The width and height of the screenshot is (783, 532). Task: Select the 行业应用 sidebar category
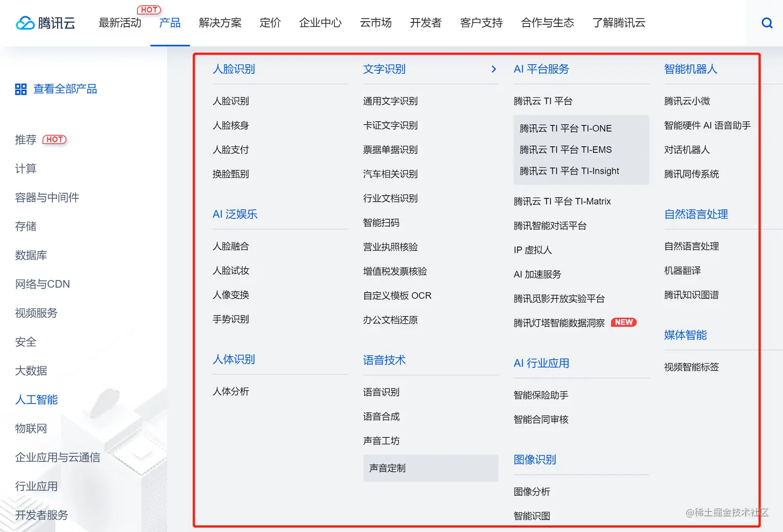36,486
